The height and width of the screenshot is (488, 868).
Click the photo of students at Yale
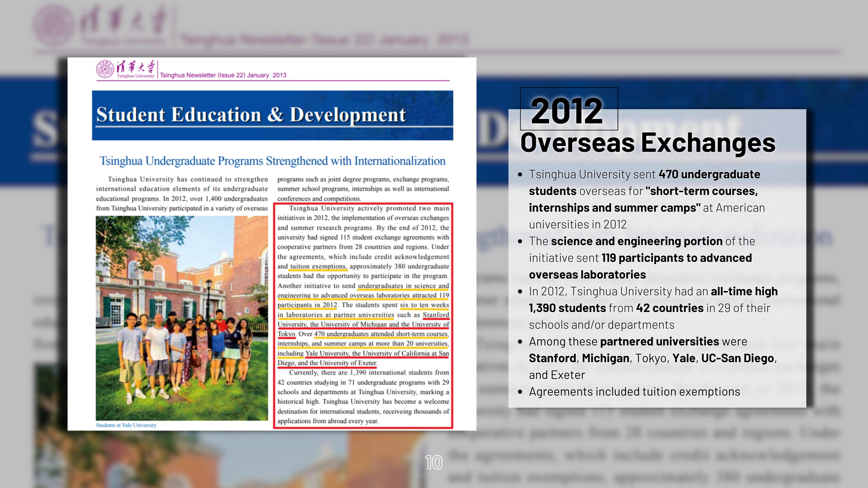pyautogui.click(x=182, y=318)
